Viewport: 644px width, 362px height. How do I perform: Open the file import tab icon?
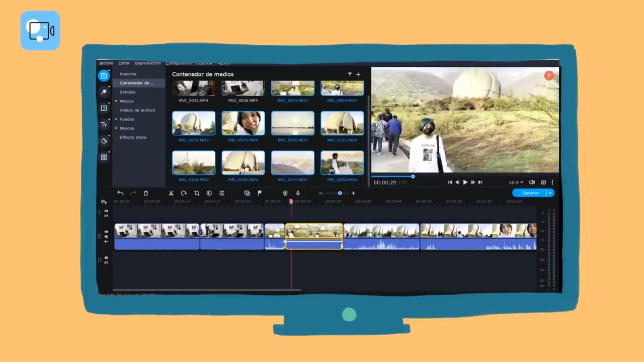coord(104,76)
